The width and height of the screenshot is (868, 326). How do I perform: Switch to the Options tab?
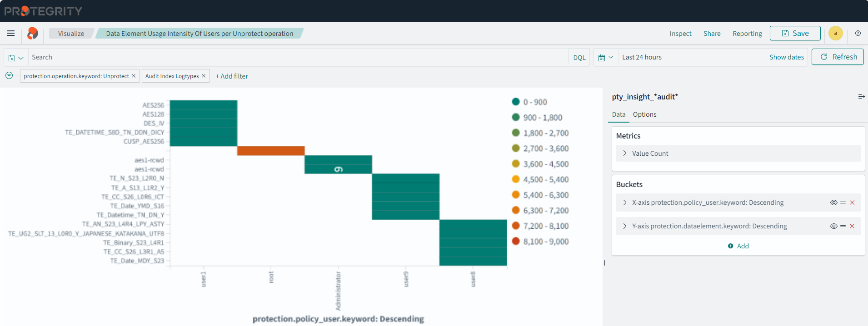pos(644,114)
